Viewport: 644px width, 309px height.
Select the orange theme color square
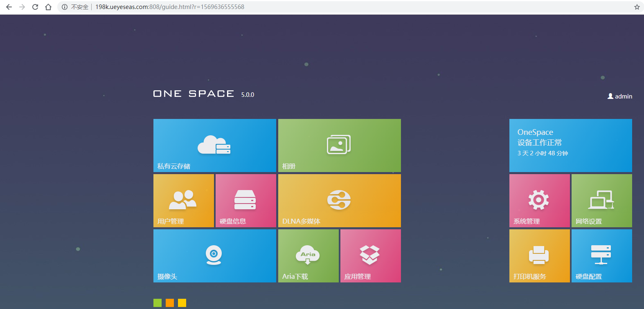coord(170,303)
